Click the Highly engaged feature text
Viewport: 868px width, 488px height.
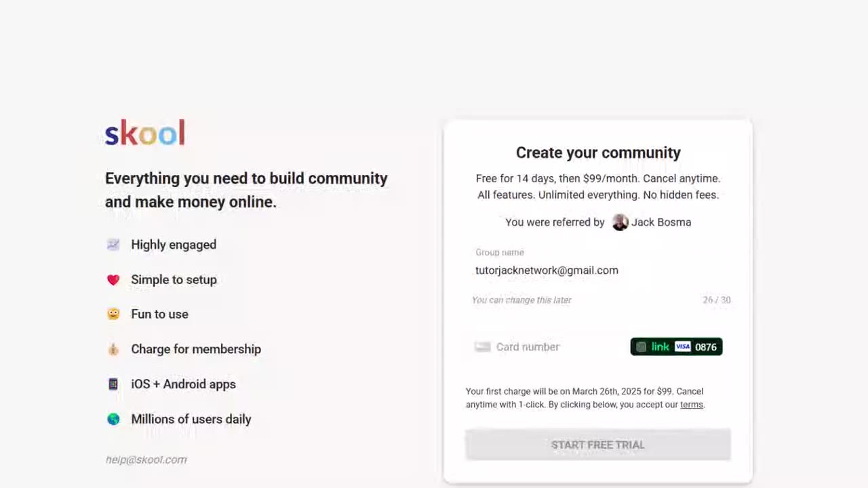(174, 245)
